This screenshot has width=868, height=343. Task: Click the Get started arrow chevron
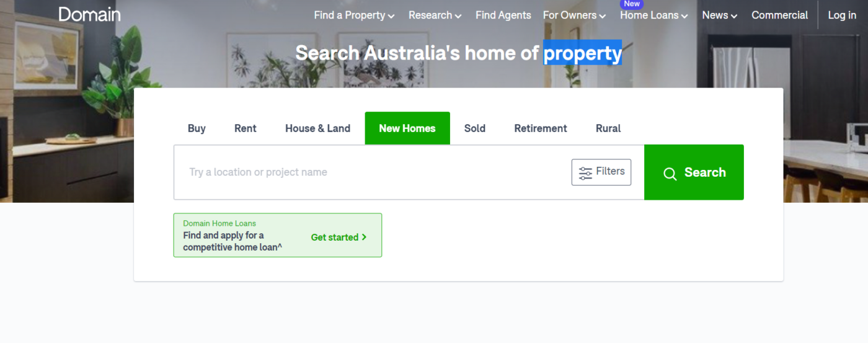point(364,238)
